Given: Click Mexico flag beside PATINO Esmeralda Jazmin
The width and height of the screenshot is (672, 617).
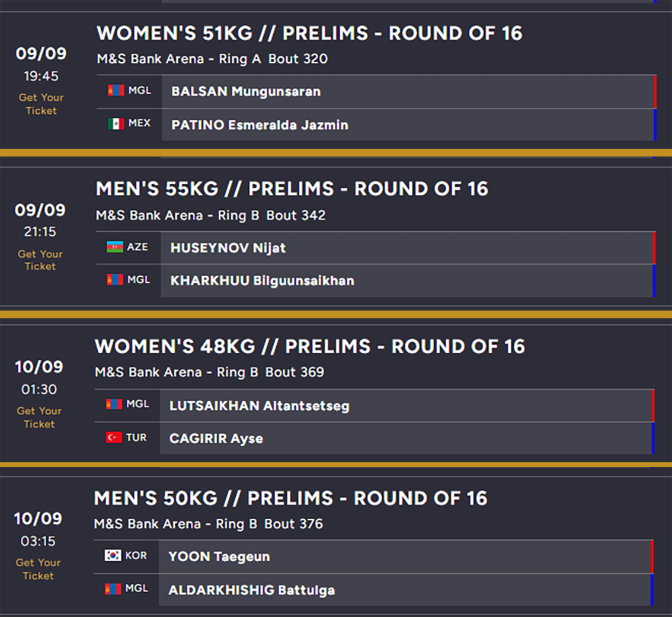Looking at the screenshot, I should 116,124.
